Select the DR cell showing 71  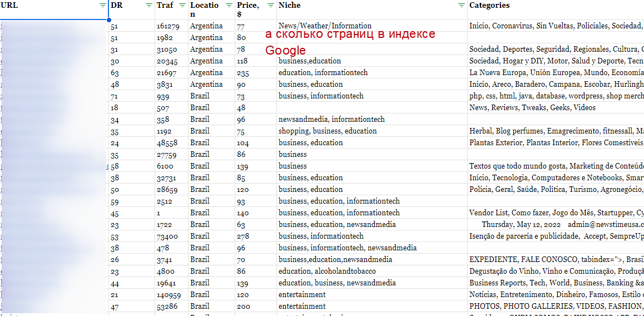[132, 96]
